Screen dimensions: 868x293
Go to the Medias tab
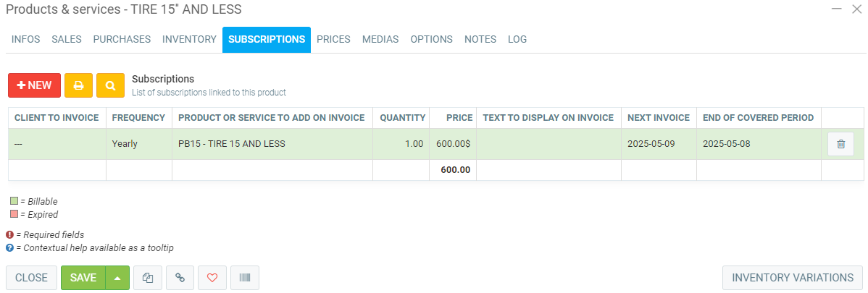click(380, 40)
